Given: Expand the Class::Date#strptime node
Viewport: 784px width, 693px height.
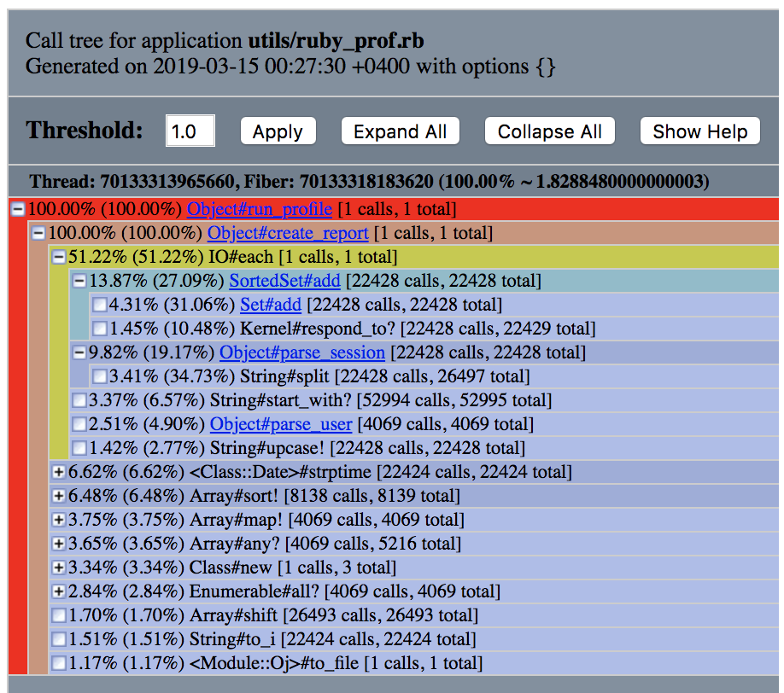Looking at the screenshot, I should pyautogui.click(x=58, y=472).
